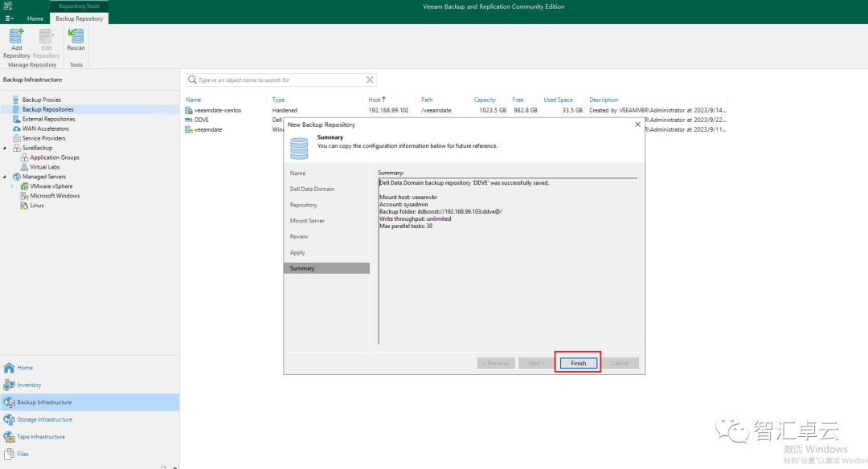Collapse the SureBackup node
This screenshot has height=469, width=868.
[x=6, y=147]
